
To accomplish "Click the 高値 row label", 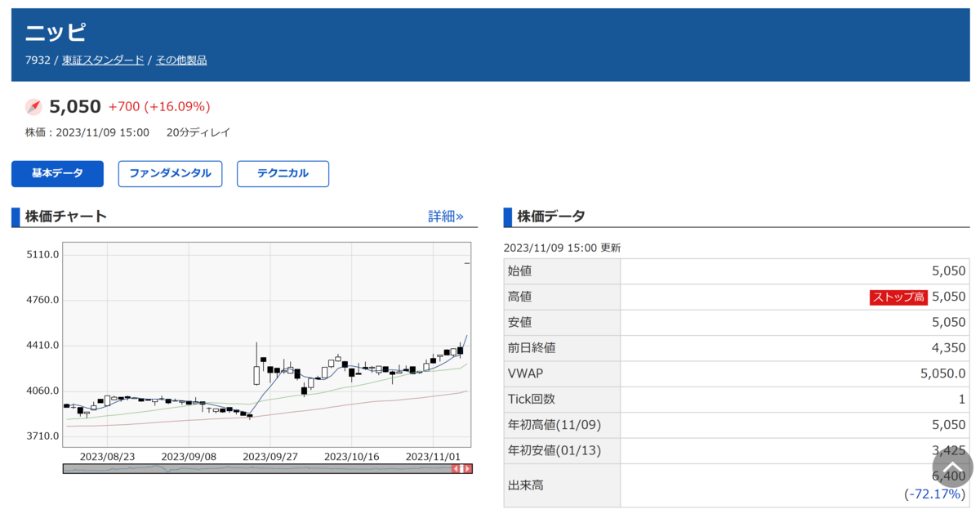I will [519, 297].
